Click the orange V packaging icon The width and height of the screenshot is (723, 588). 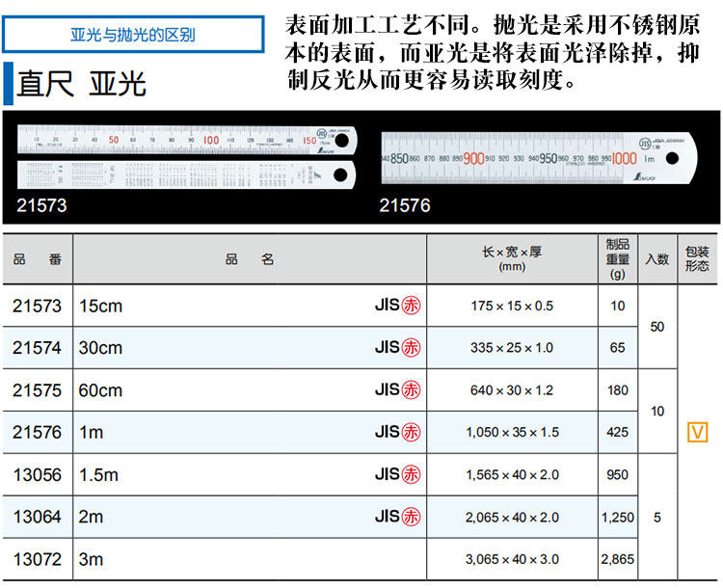pos(697,433)
